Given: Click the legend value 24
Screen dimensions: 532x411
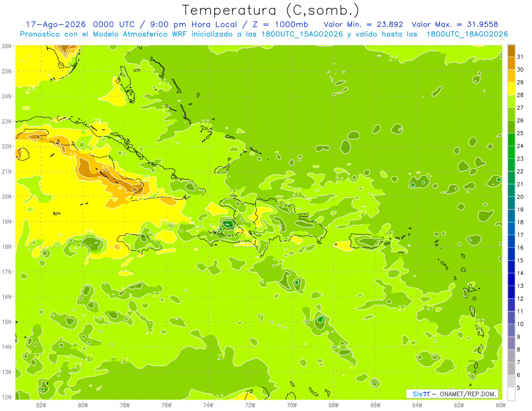Looking at the screenshot, I should tap(520, 146).
